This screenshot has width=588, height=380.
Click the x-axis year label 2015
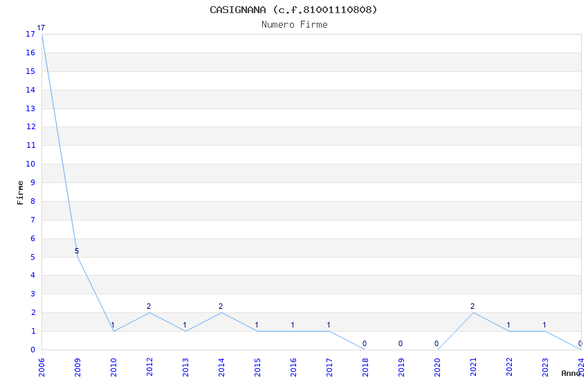point(257,368)
